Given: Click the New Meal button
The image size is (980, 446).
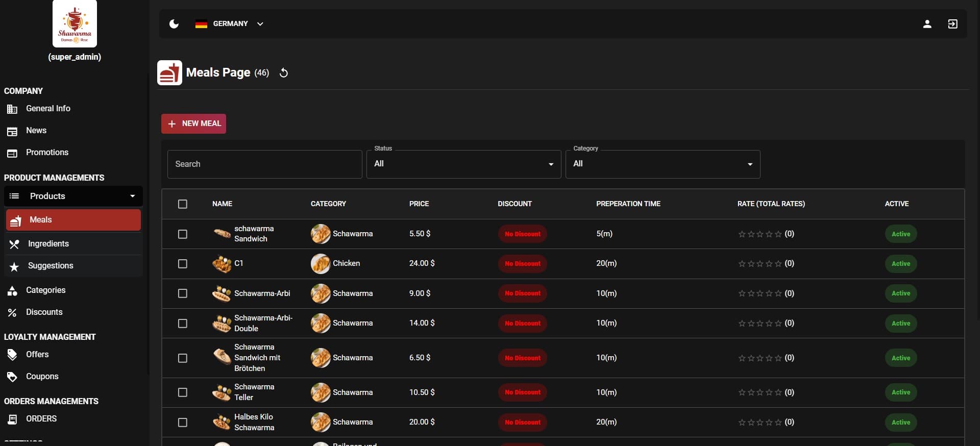Looking at the screenshot, I should point(193,123).
